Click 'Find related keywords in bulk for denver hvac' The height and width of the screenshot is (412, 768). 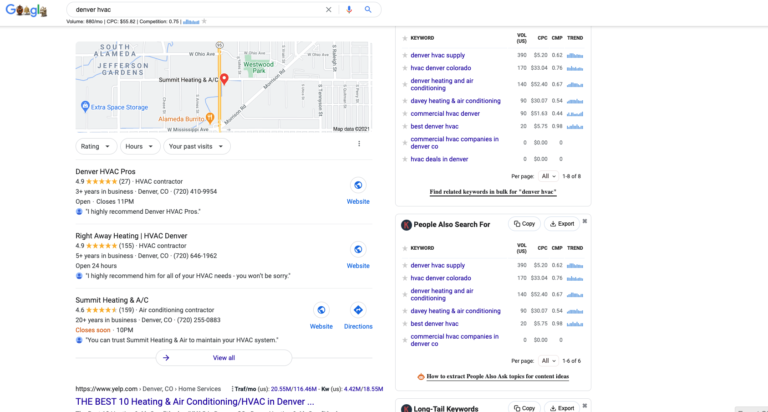point(493,192)
